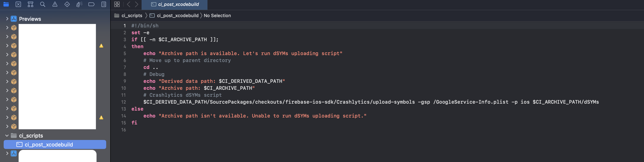This screenshot has height=162, width=644.
Task: Click the "set -e" line
Action: pyautogui.click(x=140, y=33)
